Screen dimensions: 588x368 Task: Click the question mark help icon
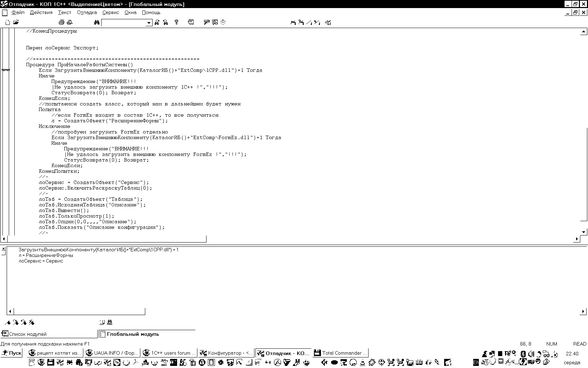[176, 22]
